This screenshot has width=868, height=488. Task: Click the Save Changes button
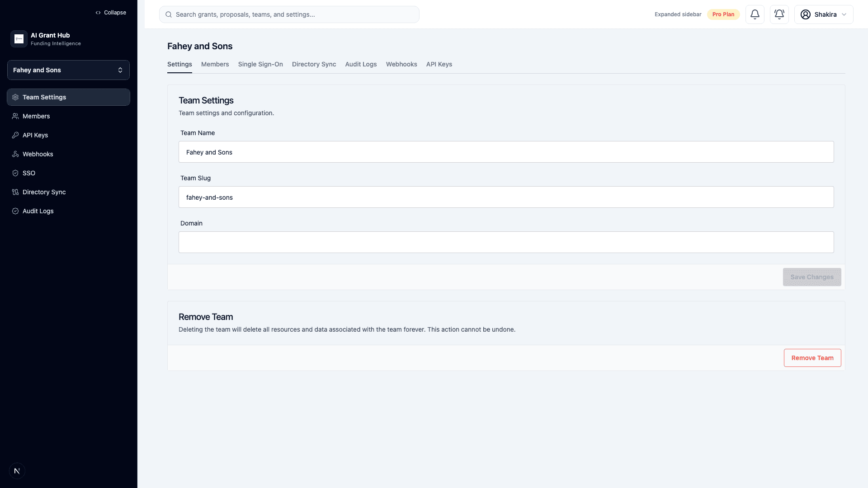pos(812,277)
